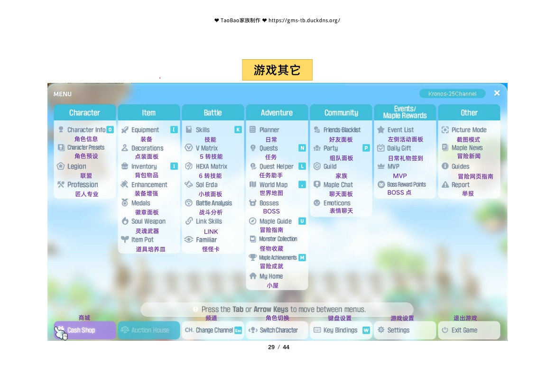Image resolution: width=555 pixels, height=392 pixels.
Task: Select the Skills book icon
Action: pos(189,130)
